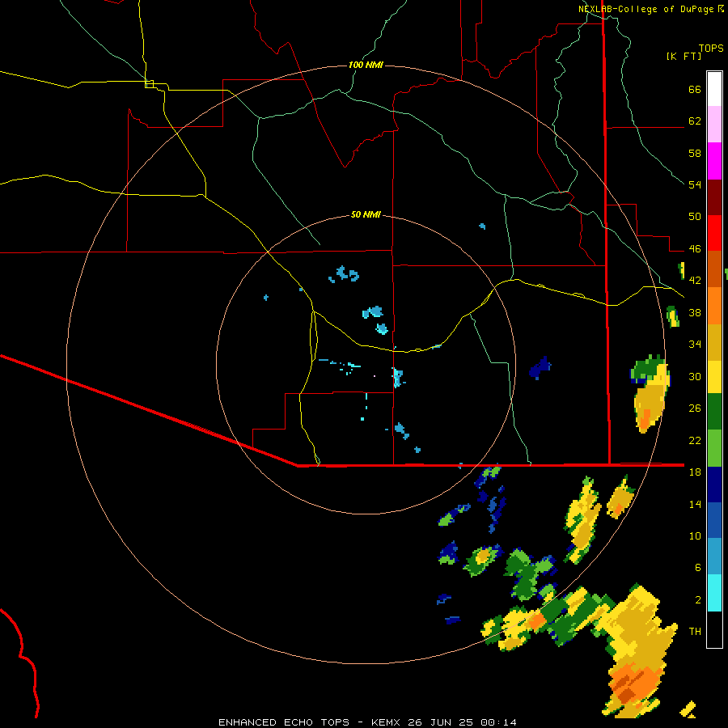Click the dark red legend swatch
The height and width of the screenshot is (728, 728).
click(714, 197)
